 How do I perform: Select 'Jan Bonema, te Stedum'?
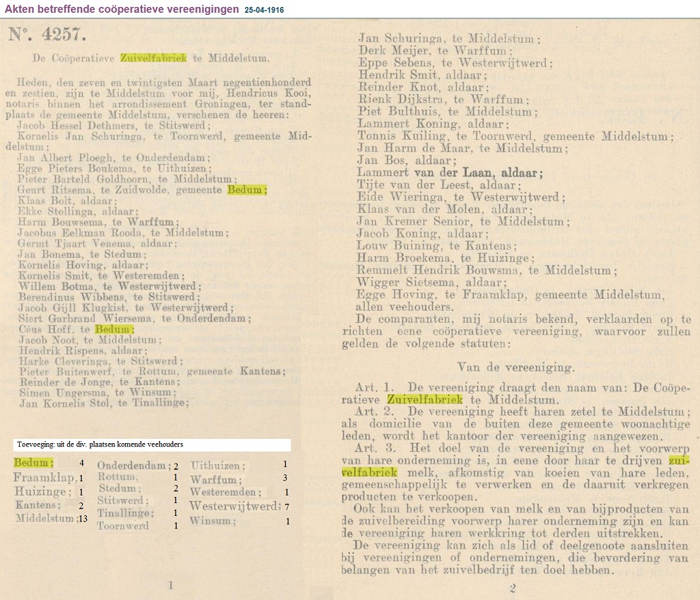82,254
